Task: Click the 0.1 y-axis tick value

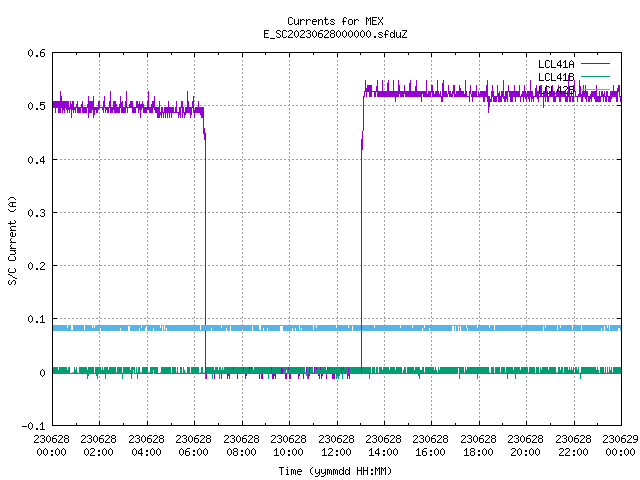Action: (36, 319)
